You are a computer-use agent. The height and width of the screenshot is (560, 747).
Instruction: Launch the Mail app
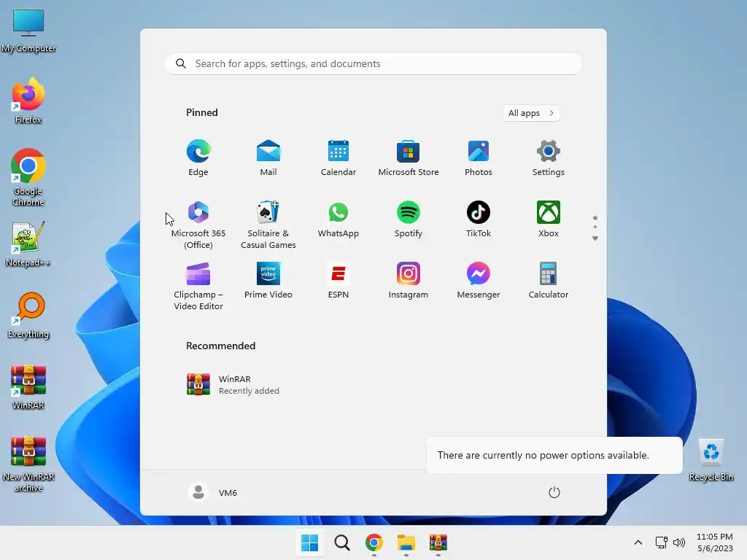coord(268,157)
